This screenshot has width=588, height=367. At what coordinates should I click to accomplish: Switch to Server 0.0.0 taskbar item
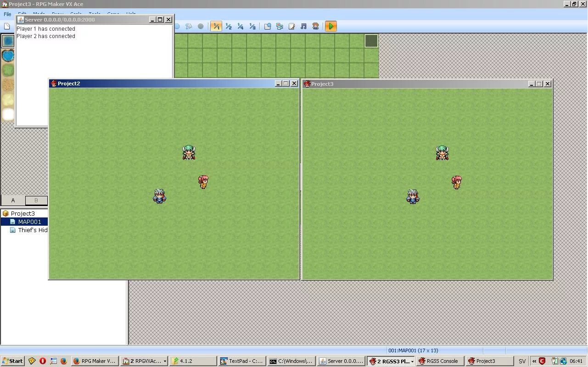[341, 361]
